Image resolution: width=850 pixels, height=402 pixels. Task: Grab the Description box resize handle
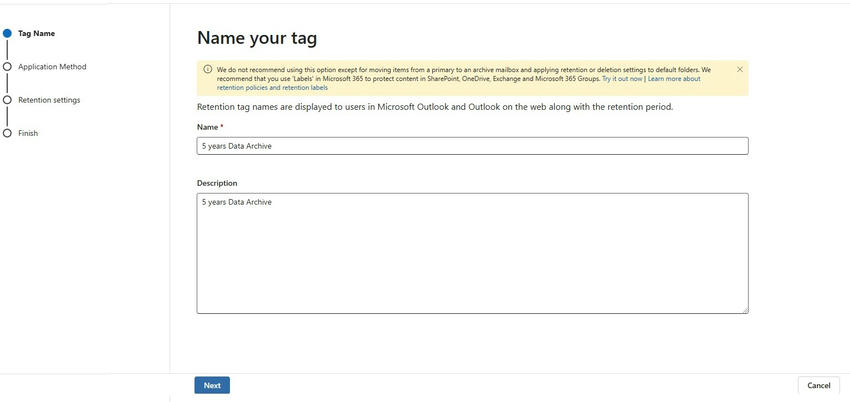[744, 310]
